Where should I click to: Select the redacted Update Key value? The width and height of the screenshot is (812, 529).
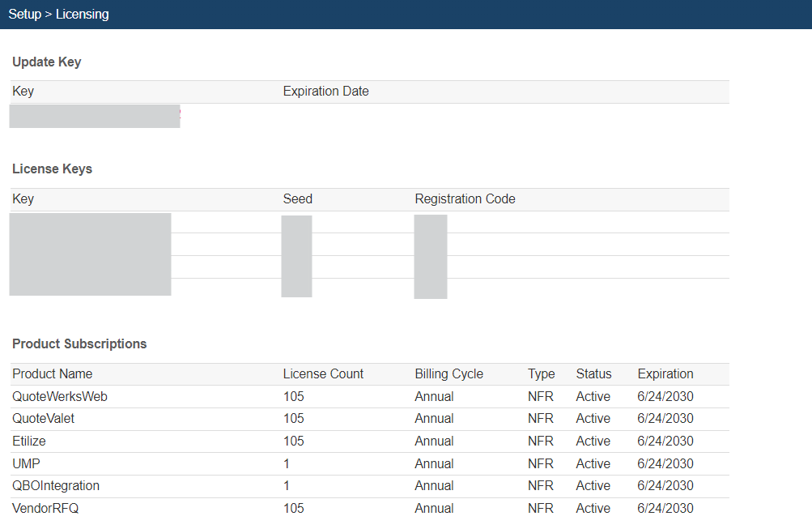point(94,117)
